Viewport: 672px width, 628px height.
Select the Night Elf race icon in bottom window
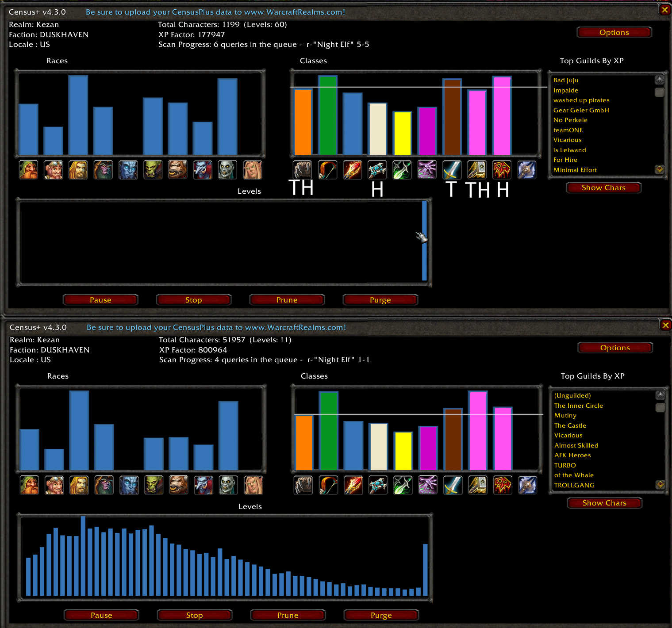104,485
